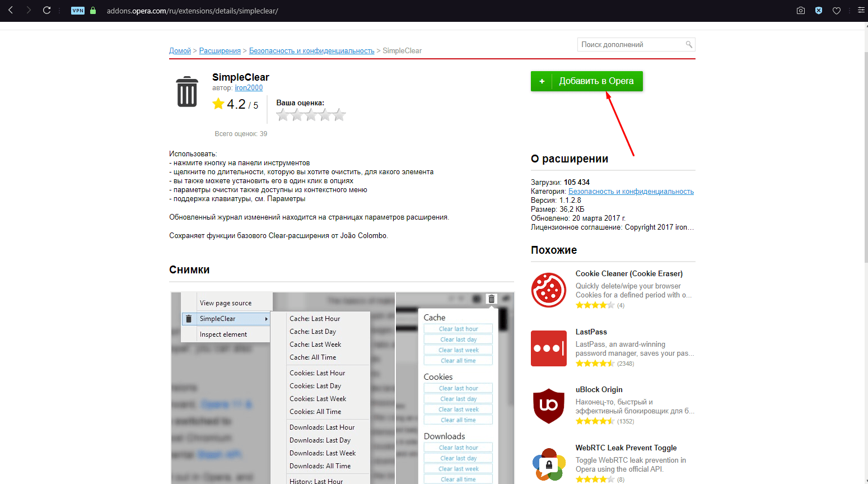This screenshot has width=868, height=484.
Task: Bookmark page with the heart icon
Action: click(x=837, y=11)
